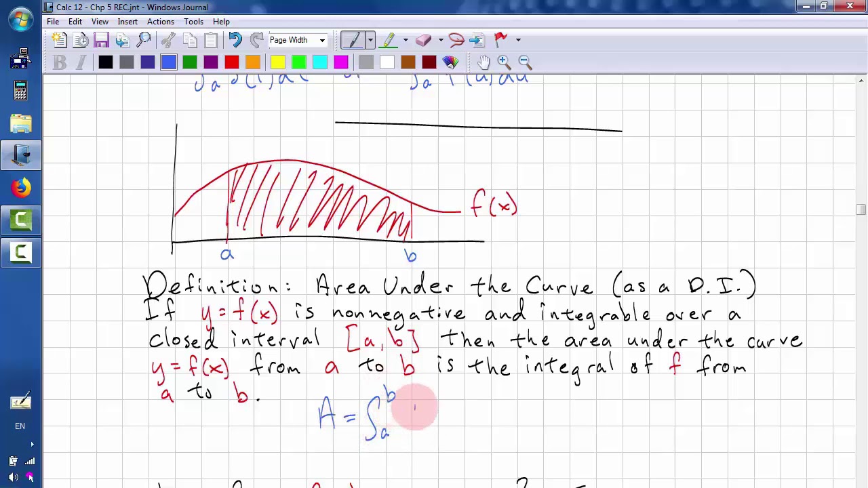Choose the black ink color
868x488 pixels.
[106, 62]
